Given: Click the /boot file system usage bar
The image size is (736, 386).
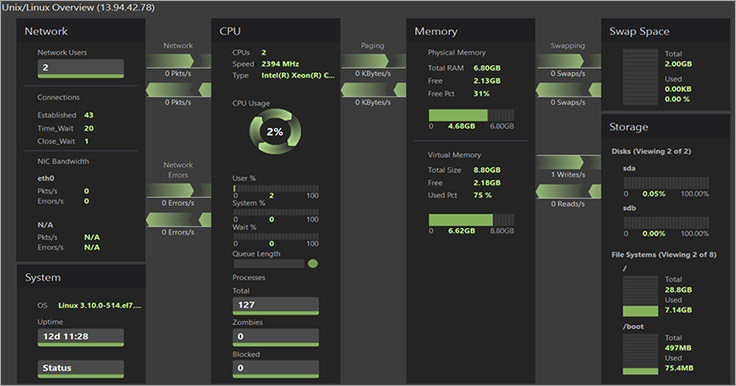Looking at the screenshot, I should tap(640, 354).
